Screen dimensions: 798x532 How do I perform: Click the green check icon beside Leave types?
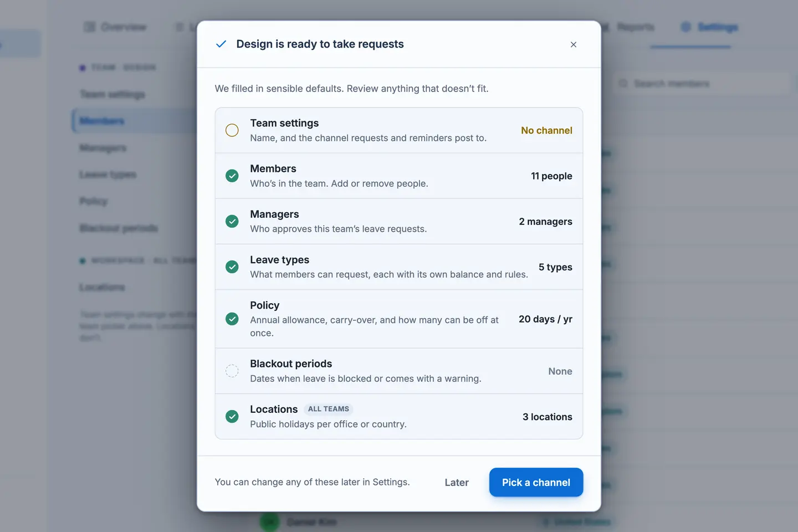232,267
